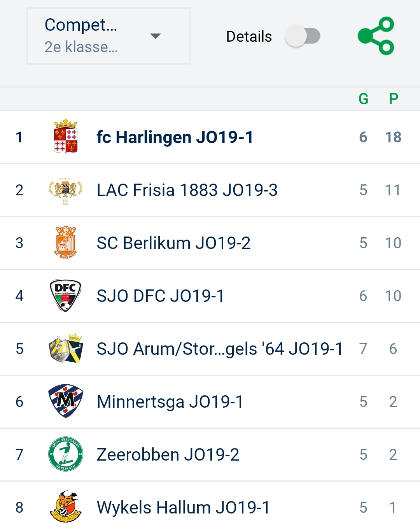
Task: Click the dropdown arrow beside Compet...
Action: (x=156, y=36)
